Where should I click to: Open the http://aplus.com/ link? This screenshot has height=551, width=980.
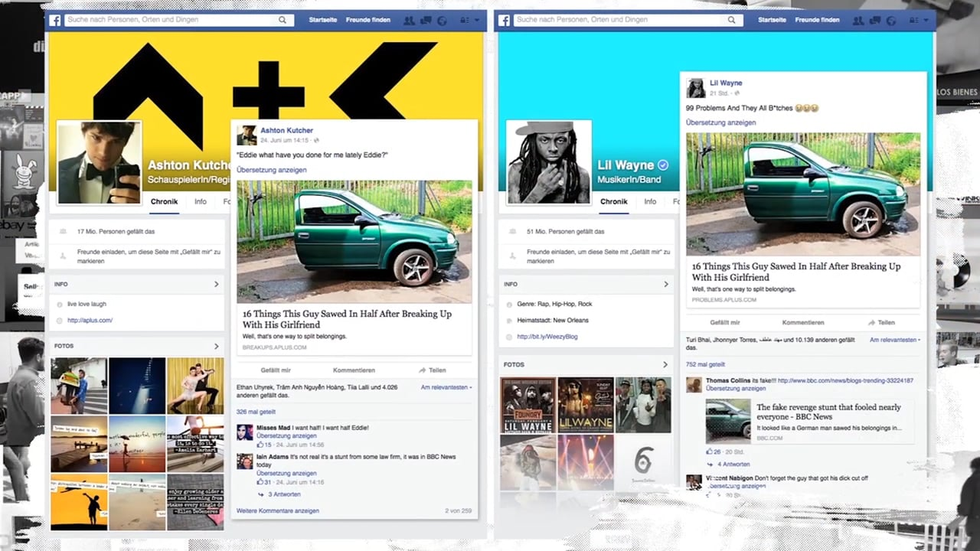tap(90, 321)
